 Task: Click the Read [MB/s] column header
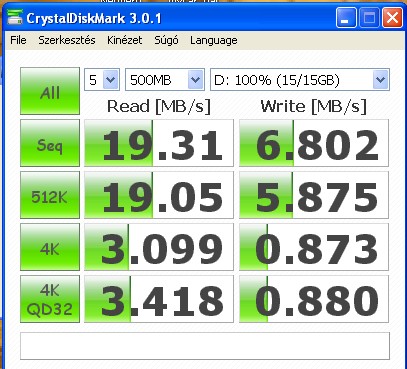click(x=159, y=107)
